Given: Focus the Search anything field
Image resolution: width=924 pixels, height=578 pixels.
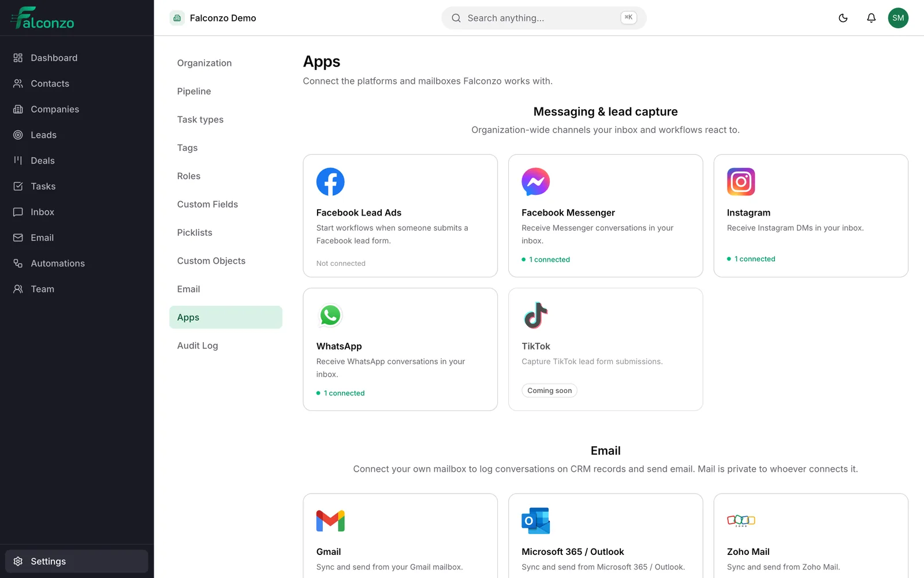Looking at the screenshot, I should click(544, 18).
